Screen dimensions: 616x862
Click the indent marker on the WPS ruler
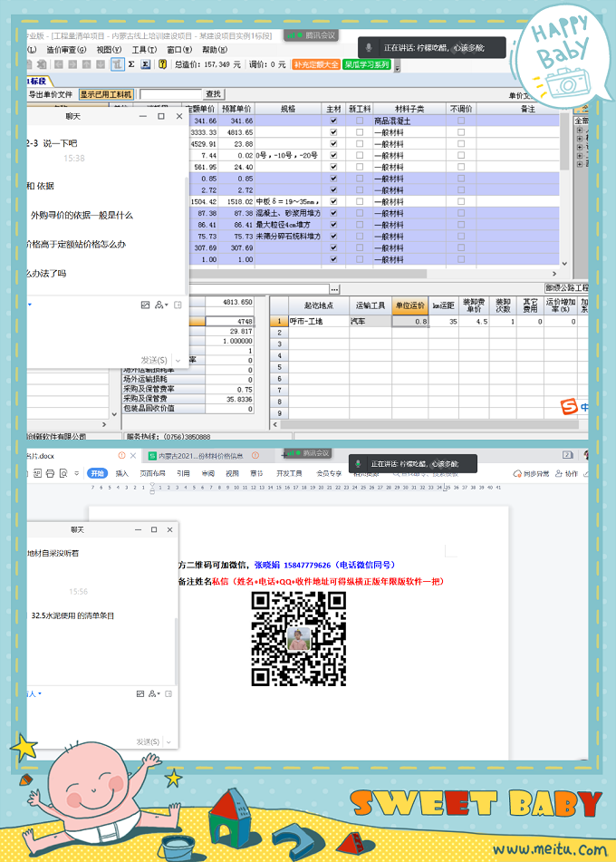(152, 489)
